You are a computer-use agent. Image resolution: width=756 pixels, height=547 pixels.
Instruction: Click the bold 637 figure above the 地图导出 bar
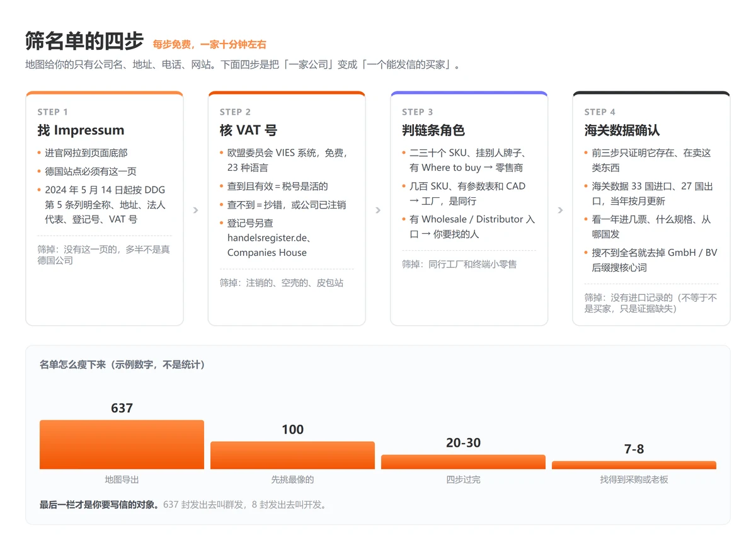(122, 408)
